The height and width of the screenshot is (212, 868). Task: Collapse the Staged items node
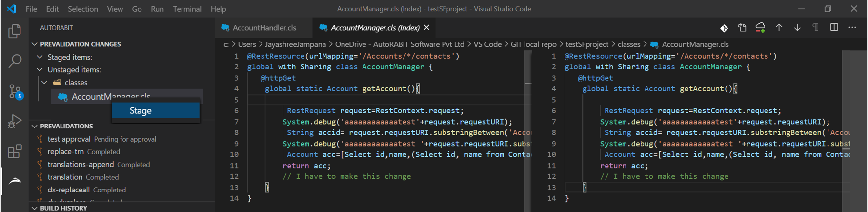(x=40, y=57)
